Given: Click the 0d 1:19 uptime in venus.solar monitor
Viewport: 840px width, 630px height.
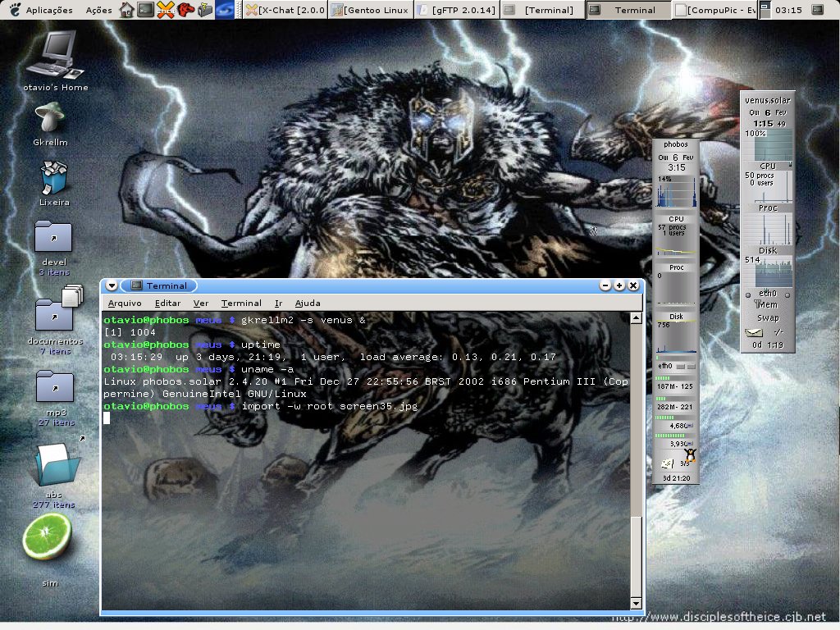Looking at the screenshot, I should 768,345.
